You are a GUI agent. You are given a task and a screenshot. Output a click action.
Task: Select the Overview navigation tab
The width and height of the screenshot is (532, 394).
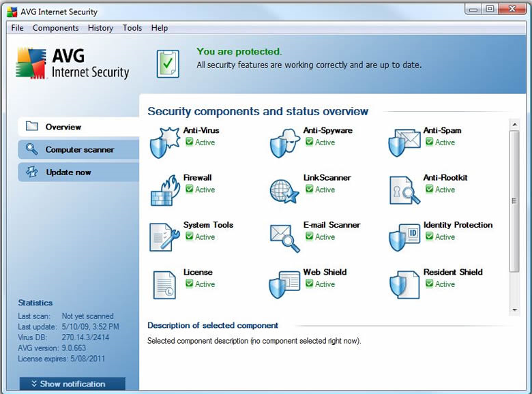pos(63,127)
